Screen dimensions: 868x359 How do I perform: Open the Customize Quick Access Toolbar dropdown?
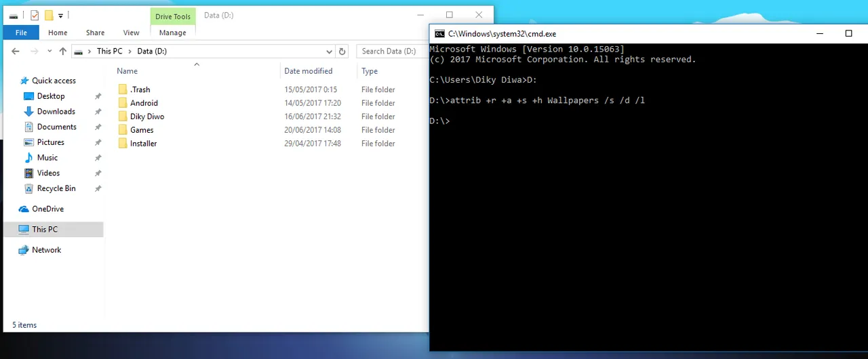60,16
